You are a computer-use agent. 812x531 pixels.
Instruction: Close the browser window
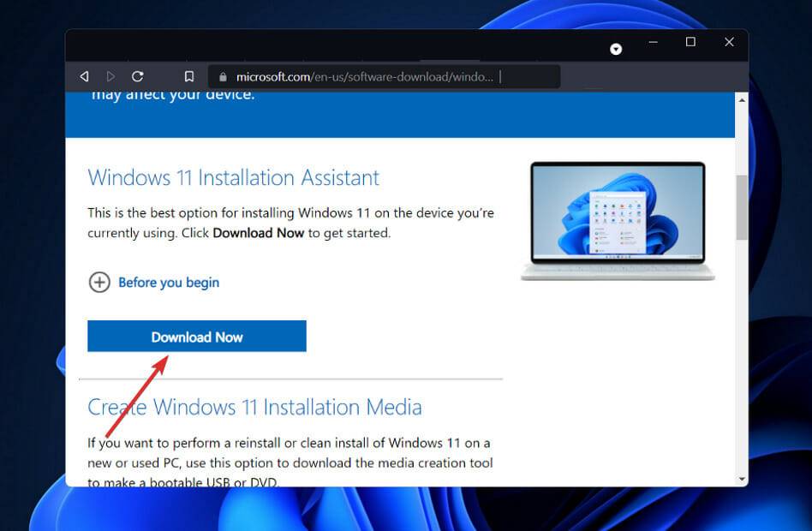729,41
